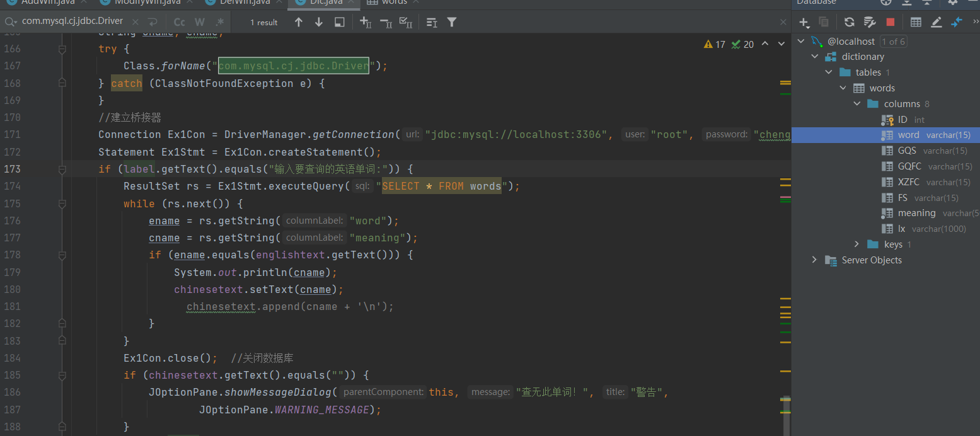This screenshot has height=436, width=980.
Task: Close the find bar
Action: point(783,22)
